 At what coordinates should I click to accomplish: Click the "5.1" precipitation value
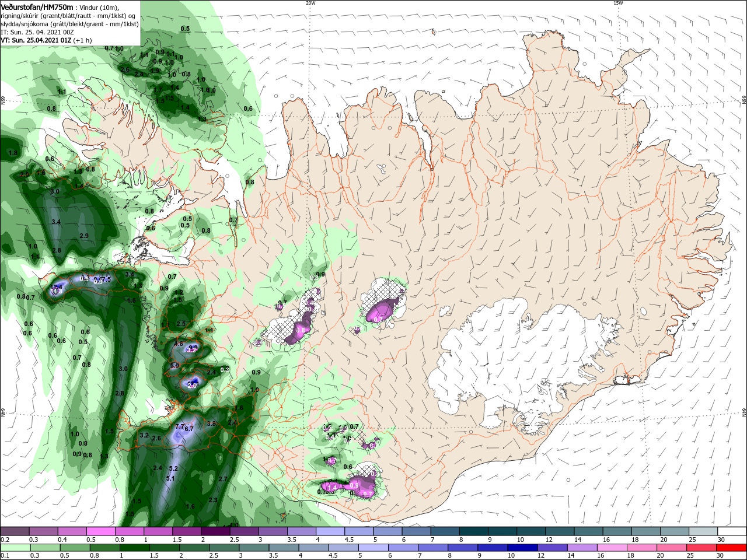(x=170, y=478)
